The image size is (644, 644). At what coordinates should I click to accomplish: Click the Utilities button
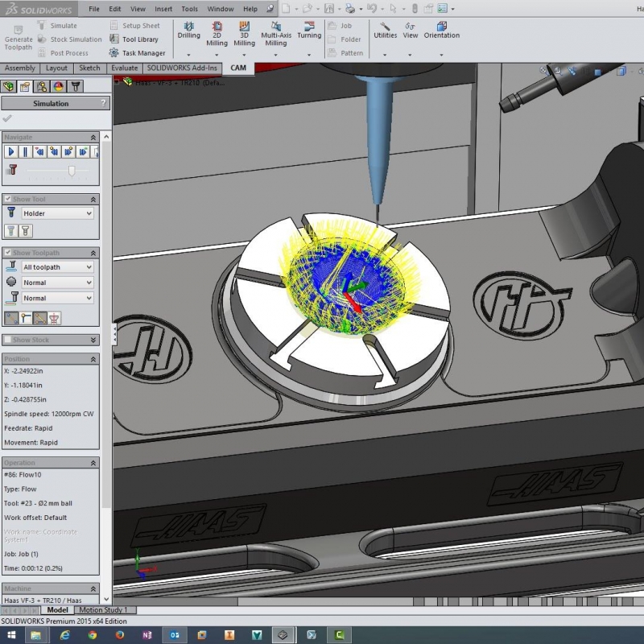tap(385, 31)
